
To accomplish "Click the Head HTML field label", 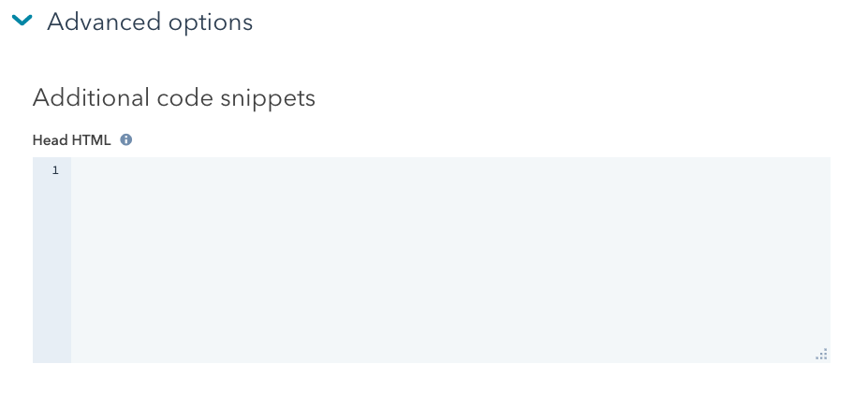I will (71, 140).
